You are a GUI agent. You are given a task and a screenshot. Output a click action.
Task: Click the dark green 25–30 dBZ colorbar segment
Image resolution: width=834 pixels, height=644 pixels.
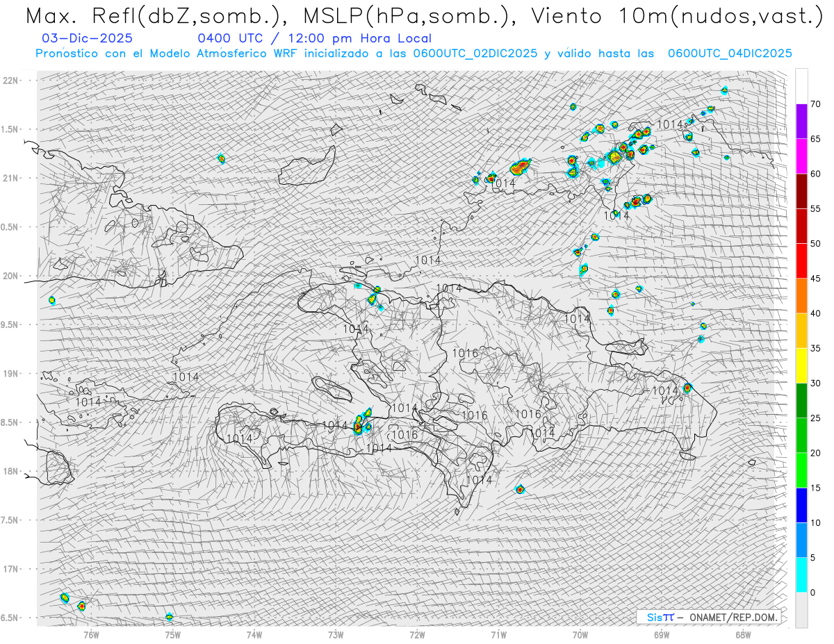[x=801, y=400]
